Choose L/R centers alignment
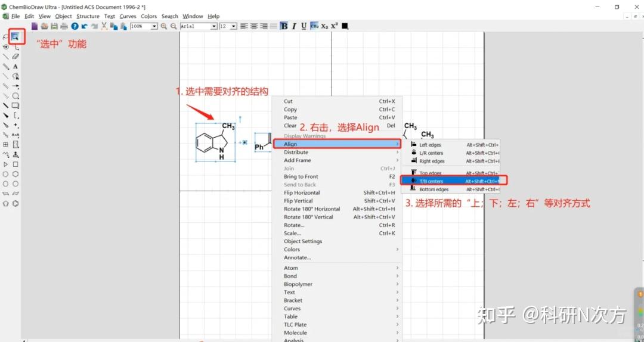Screen dimensions: 644x342 (451, 153)
